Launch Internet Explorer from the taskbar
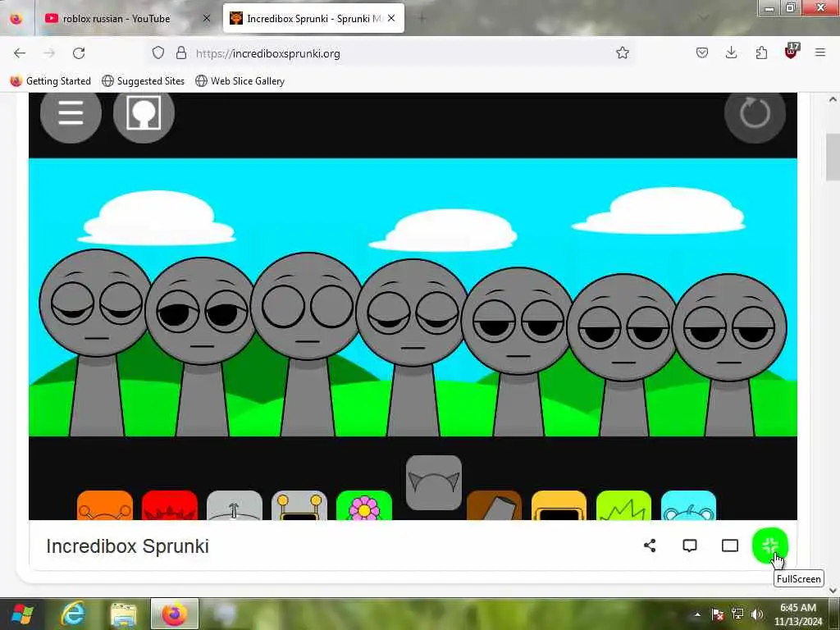The height and width of the screenshot is (630, 840). (73, 614)
